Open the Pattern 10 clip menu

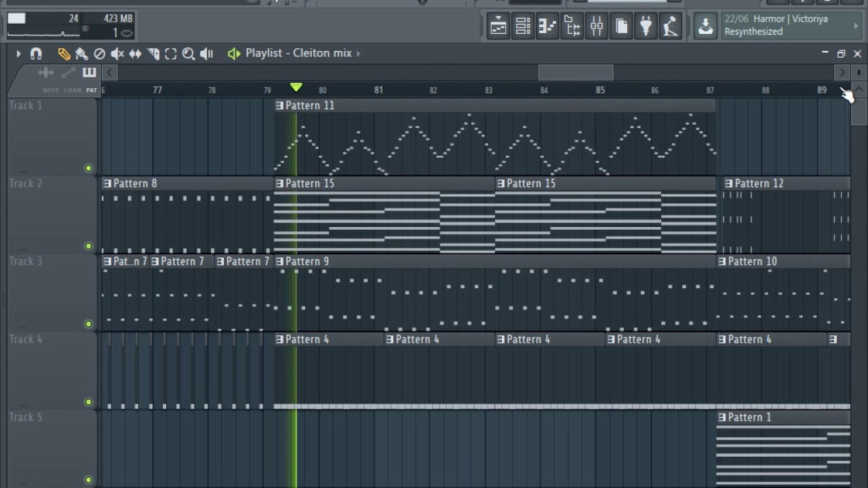click(x=722, y=262)
